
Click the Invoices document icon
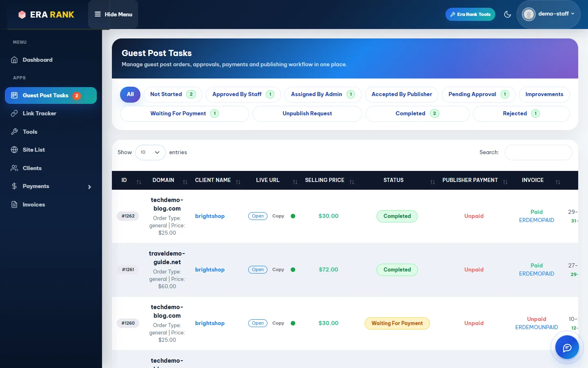(x=14, y=204)
